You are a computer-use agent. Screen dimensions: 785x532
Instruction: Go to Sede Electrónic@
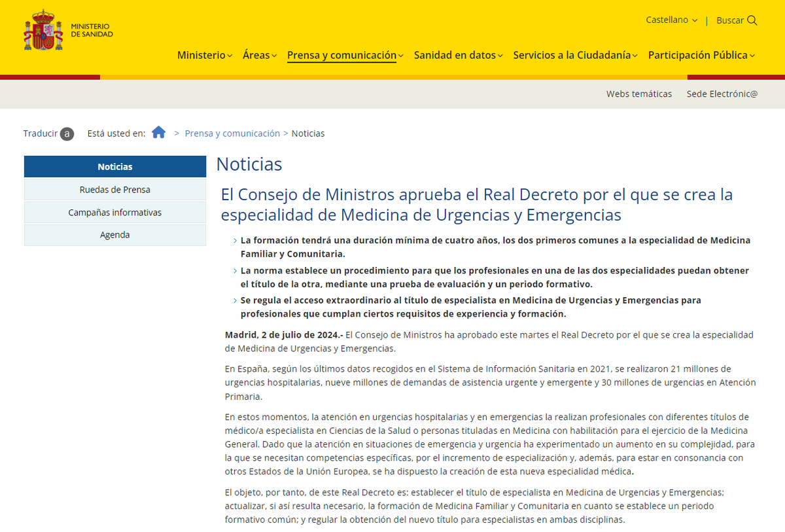(x=722, y=94)
